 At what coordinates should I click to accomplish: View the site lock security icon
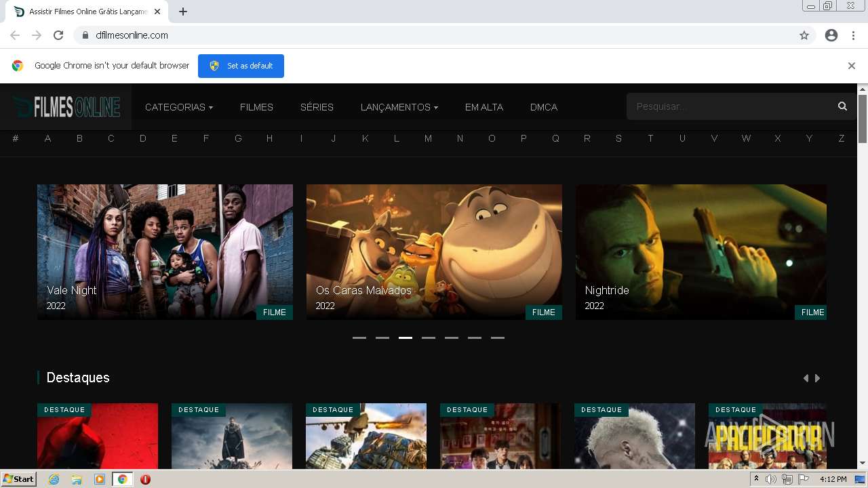click(85, 35)
